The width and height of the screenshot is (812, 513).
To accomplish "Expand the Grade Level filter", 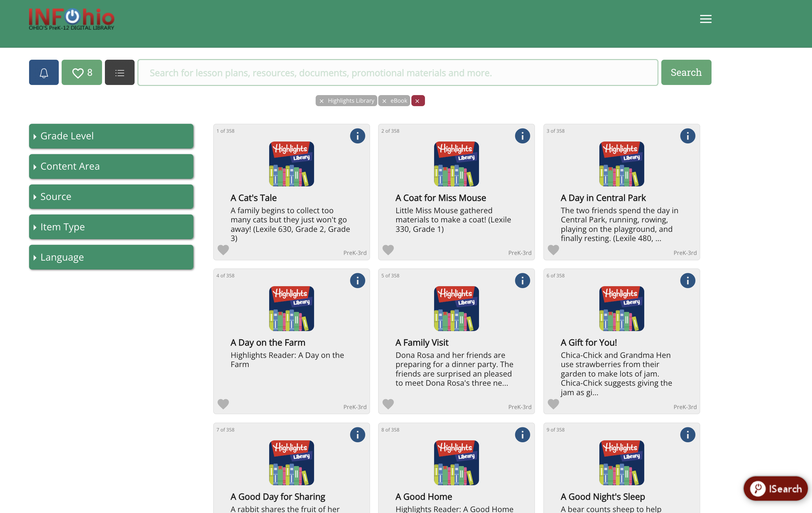I will tap(111, 136).
